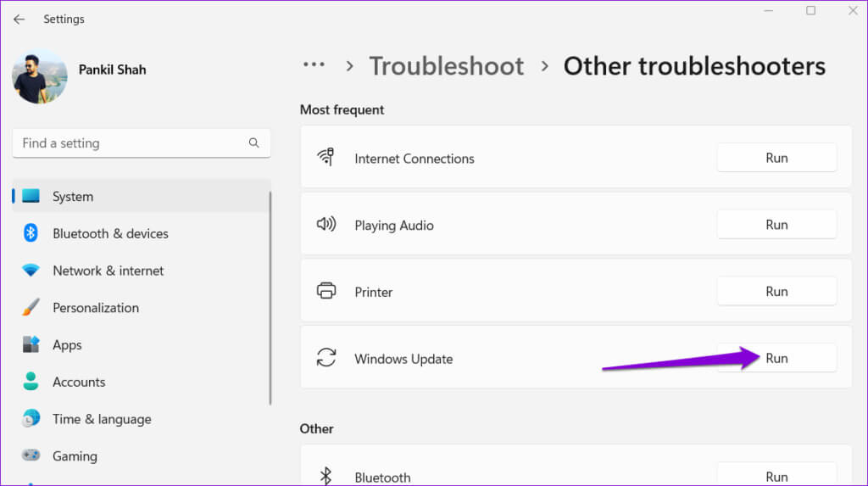868x486 pixels.
Task: Click the sidebar vertical scrollbar
Action: coord(270,299)
